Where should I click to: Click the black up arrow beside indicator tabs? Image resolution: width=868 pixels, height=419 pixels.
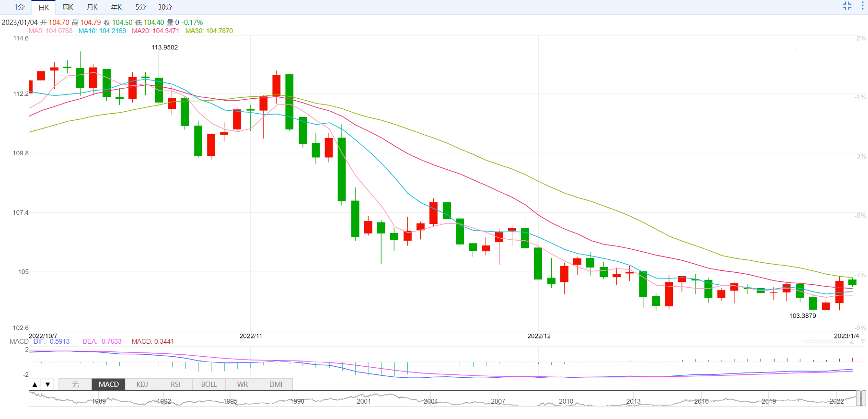[x=35, y=384]
